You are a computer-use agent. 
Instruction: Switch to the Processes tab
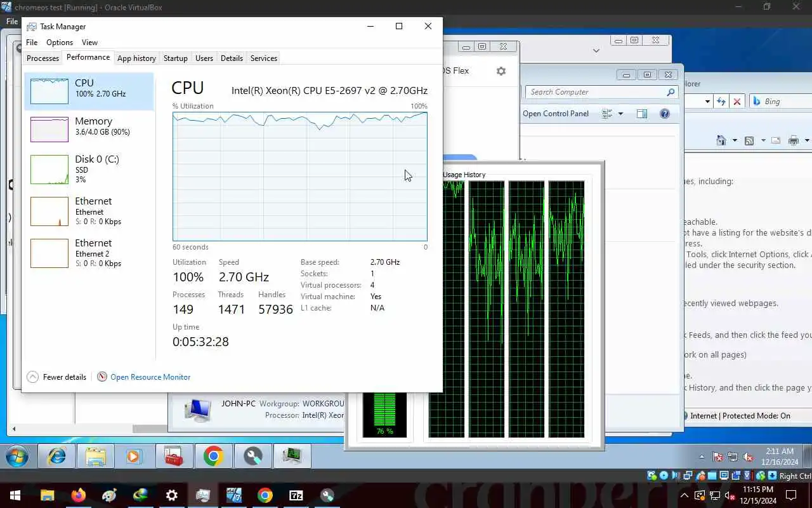(43, 58)
